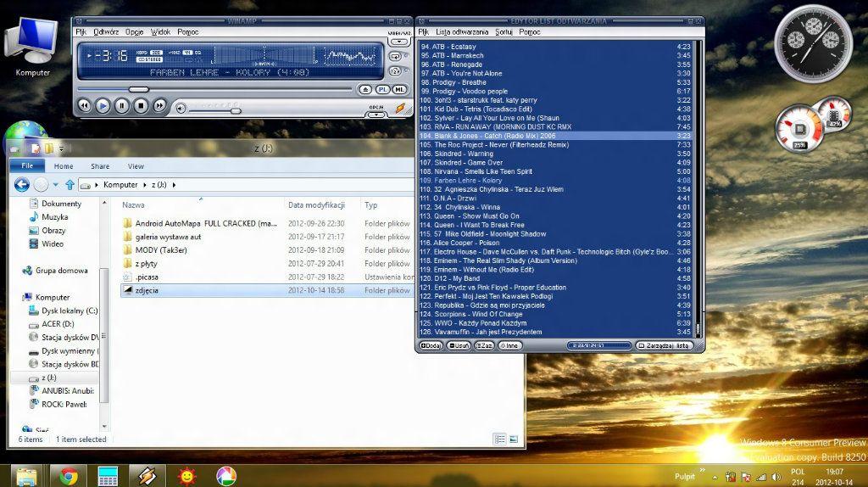Select Dysk lokalny (C:) in navigation pane
Screen dimensions: 868x487
[63, 311]
